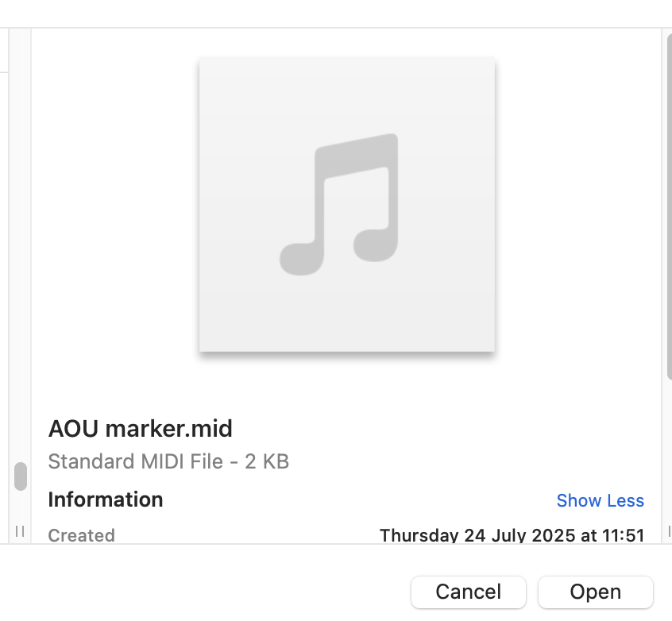The image size is (672, 621).
Task: Select the AOU marker.mid file name
Action: (141, 429)
